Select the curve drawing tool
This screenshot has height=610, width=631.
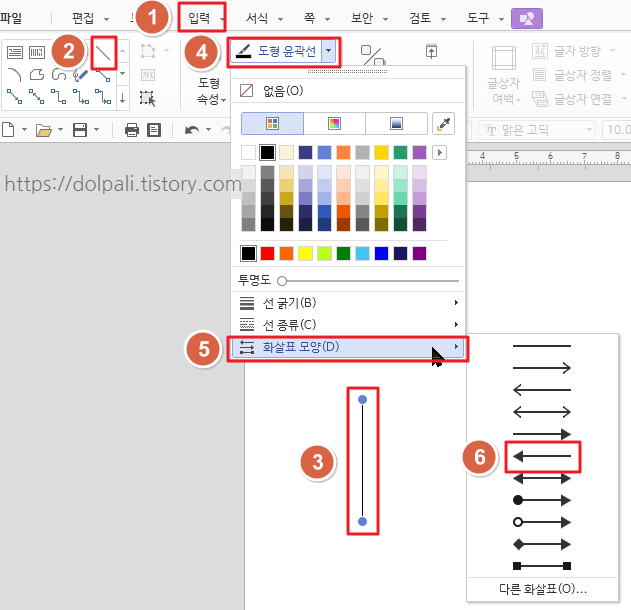point(59,75)
